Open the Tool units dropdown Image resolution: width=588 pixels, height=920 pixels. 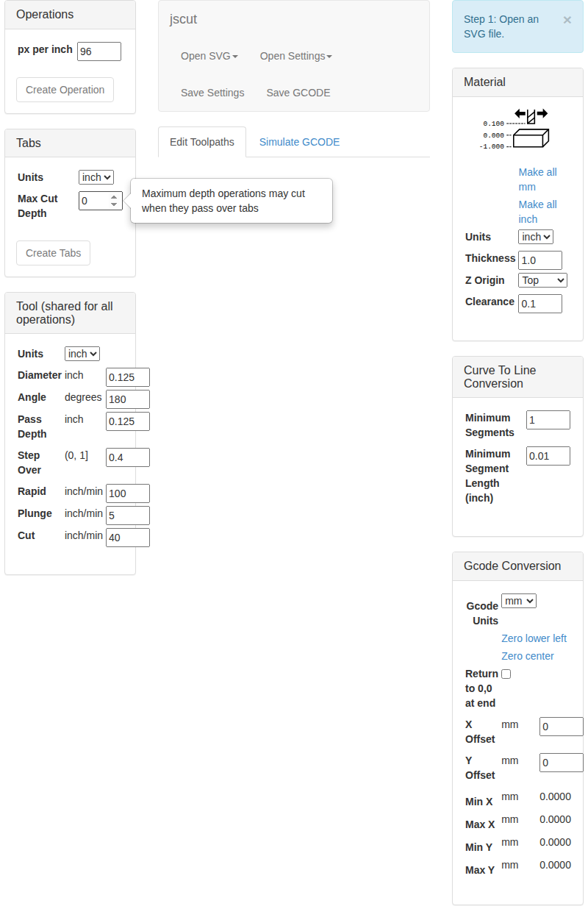click(82, 354)
